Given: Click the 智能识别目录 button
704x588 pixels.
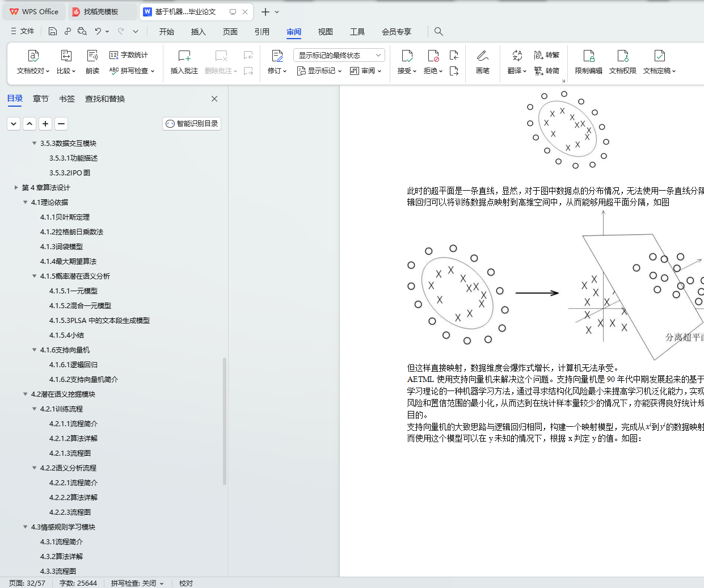Looking at the screenshot, I should click(192, 124).
